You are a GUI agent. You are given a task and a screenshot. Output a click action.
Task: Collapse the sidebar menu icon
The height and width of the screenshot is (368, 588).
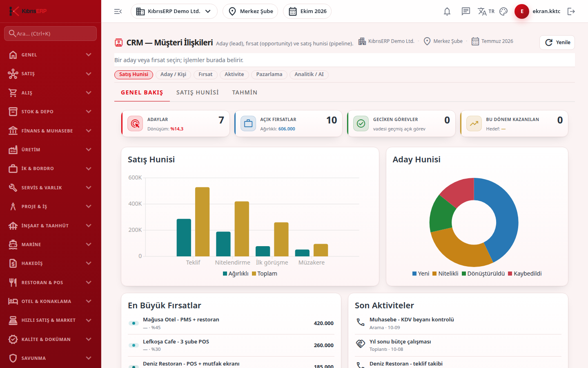(x=118, y=11)
